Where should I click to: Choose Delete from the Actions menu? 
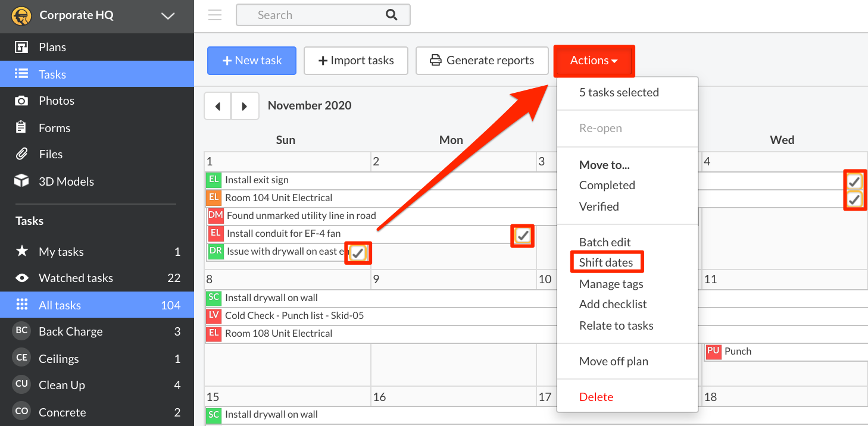point(596,397)
